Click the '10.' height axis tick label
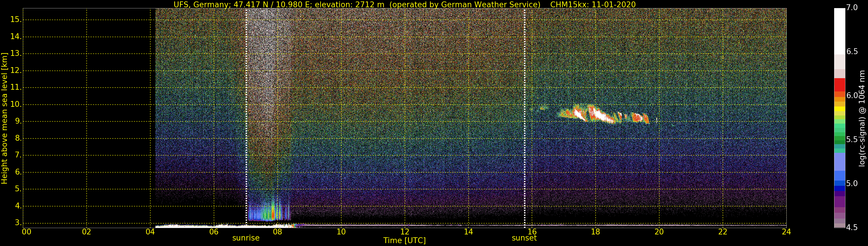 click(16, 104)
